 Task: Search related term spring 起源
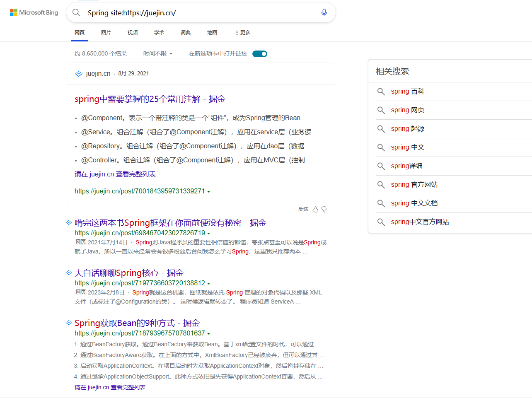click(408, 129)
